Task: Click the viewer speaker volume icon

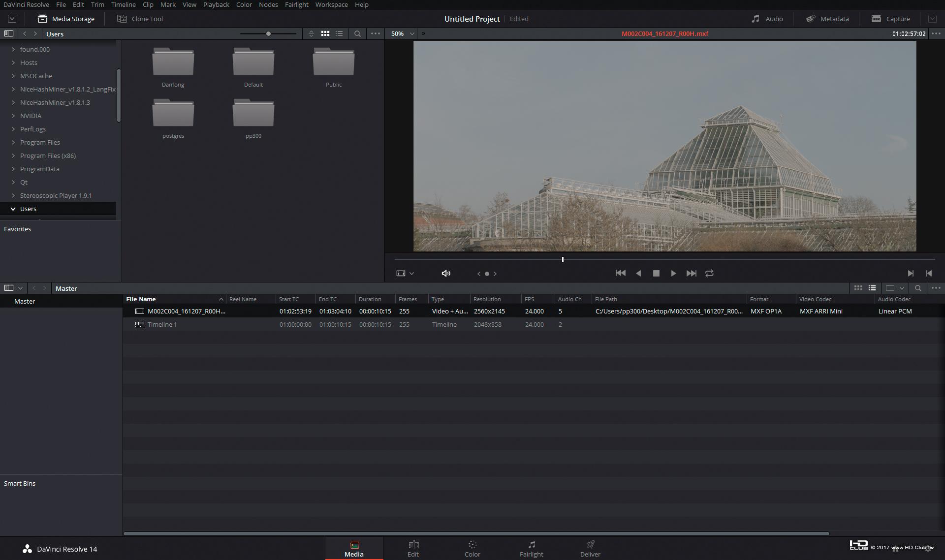Action: 446,273
